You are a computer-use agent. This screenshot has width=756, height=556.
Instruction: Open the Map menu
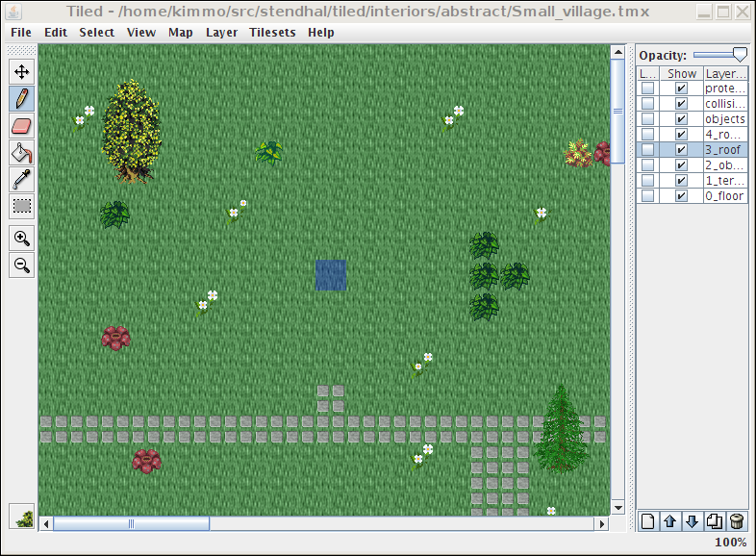click(180, 33)
